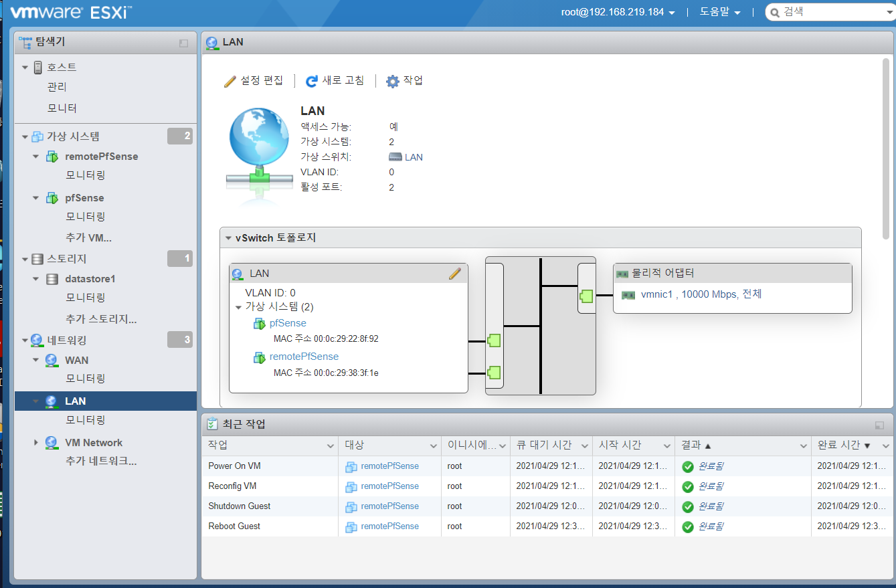This screenshot has width=896, height=588.
Task: Click 설정 편집 button
Action: coord(254,81)
